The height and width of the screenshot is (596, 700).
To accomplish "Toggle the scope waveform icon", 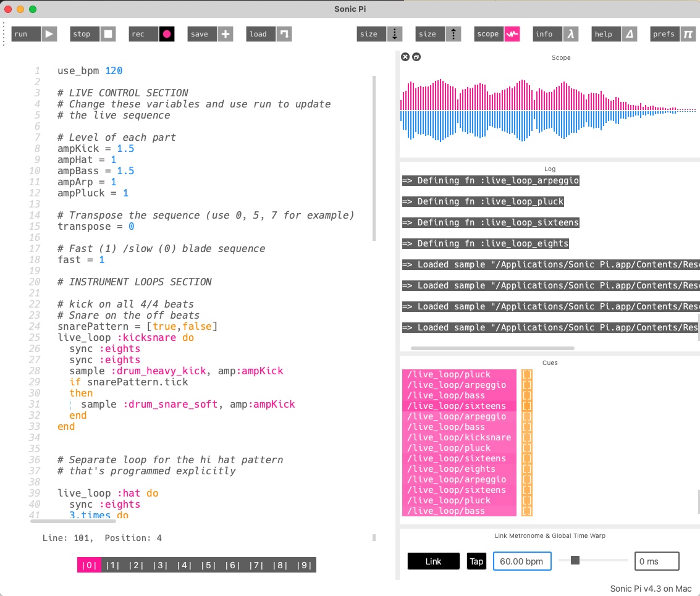I will [x=512, y=34].
